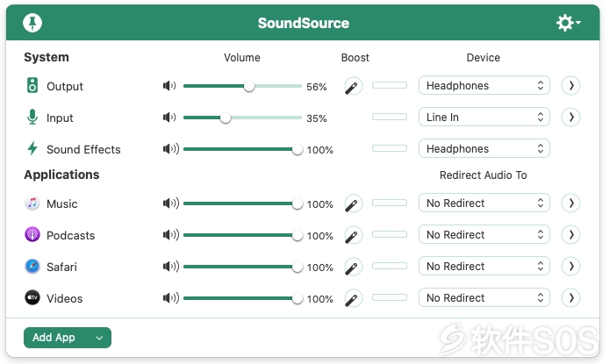The height and width of the screenshot is (364, 609).
Task: Set the Sound Effects volume slider
Action: tap(242, 149)
